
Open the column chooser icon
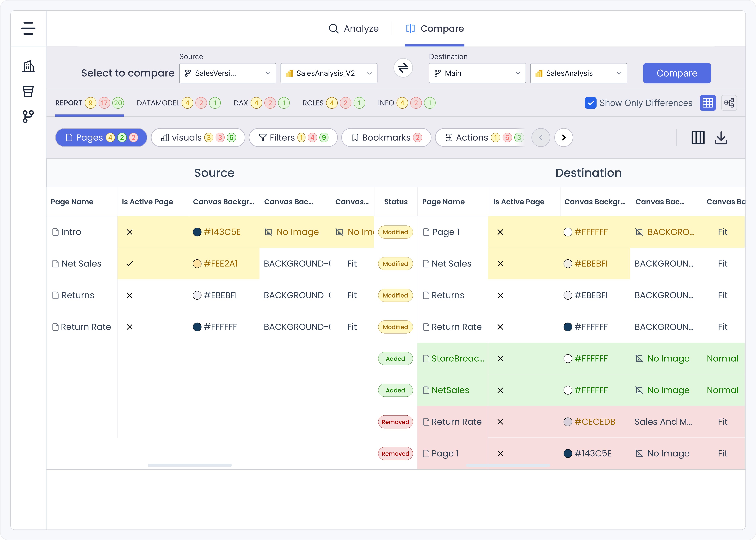(698, 138)
